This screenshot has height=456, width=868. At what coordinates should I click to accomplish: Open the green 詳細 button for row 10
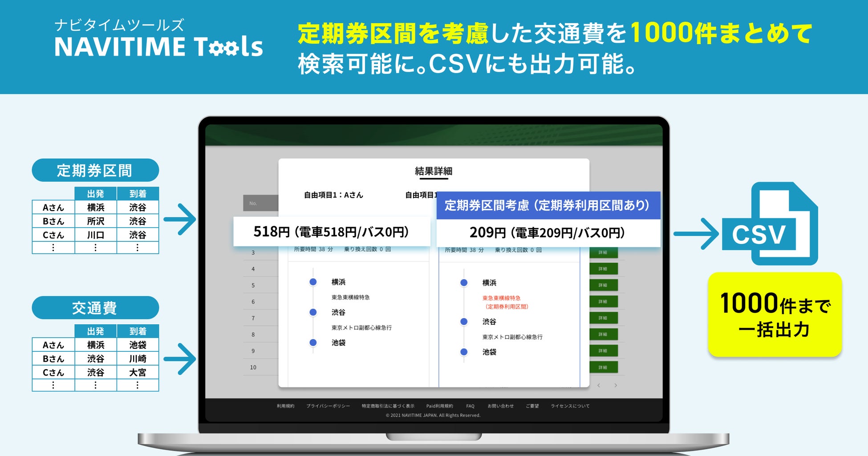tap(604, 367)
